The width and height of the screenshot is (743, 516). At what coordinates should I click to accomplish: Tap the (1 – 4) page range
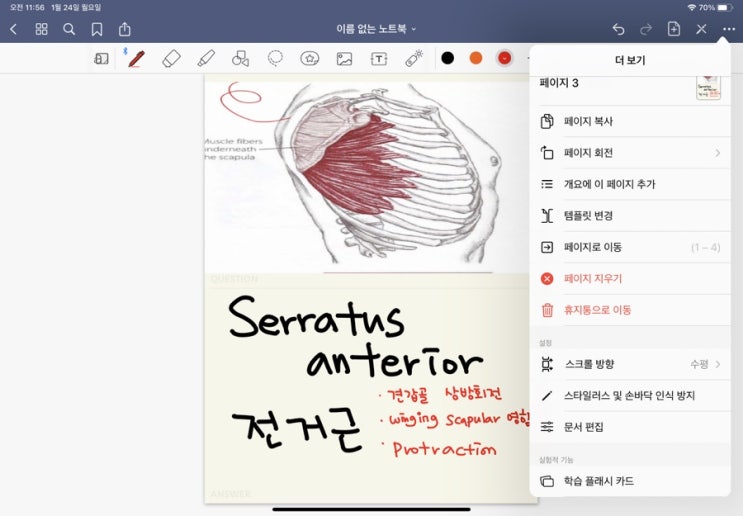705,247
